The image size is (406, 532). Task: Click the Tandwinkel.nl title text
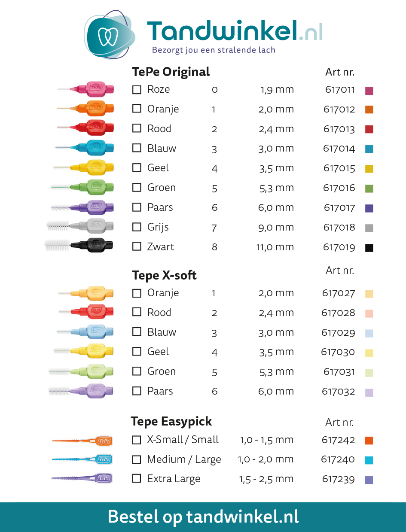[x=235, y=31]
